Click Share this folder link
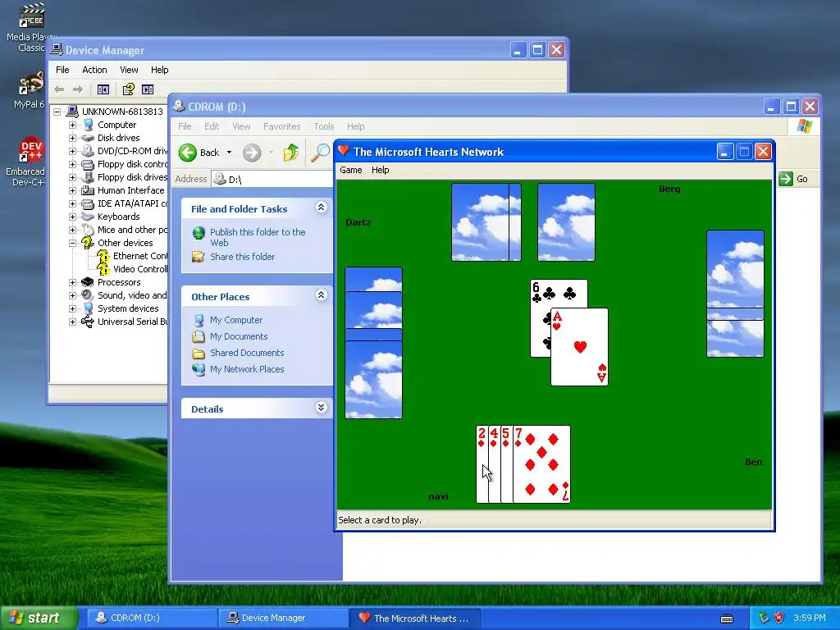840x630 pixels. [x=242, y=257]
